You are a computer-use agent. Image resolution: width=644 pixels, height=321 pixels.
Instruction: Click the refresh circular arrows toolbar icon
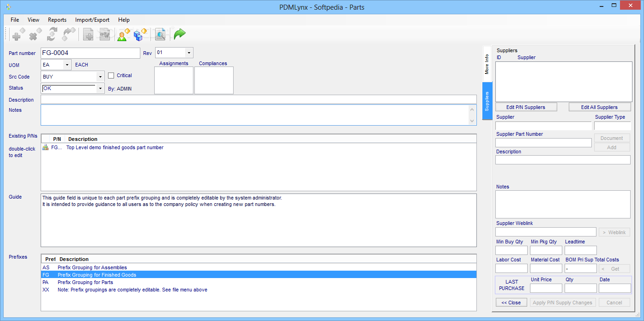[x=52, y=34]
